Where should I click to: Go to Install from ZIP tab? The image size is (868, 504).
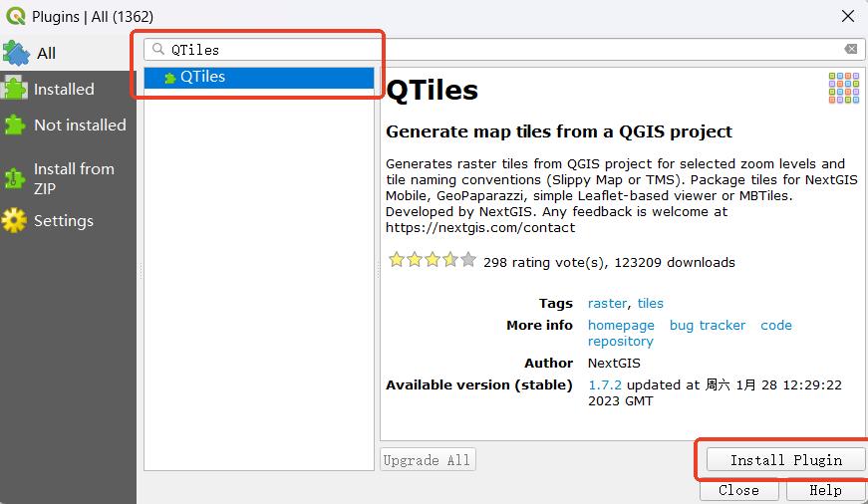point(68,178)
